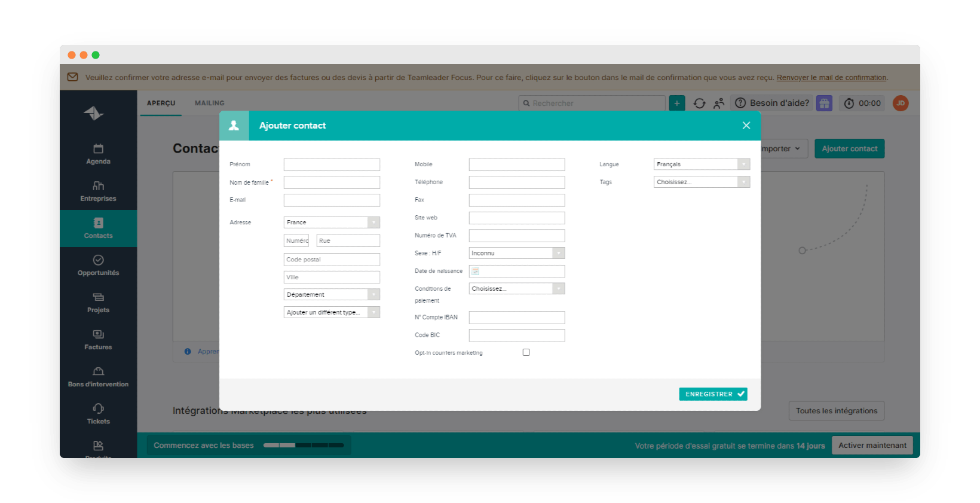Click the Fax input field

[517, 200]
